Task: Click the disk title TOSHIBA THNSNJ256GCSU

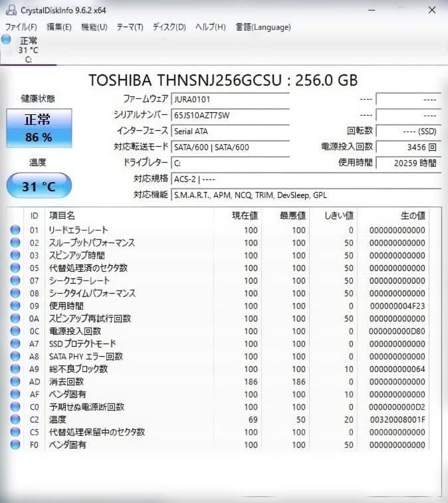Action: point(185,80)
